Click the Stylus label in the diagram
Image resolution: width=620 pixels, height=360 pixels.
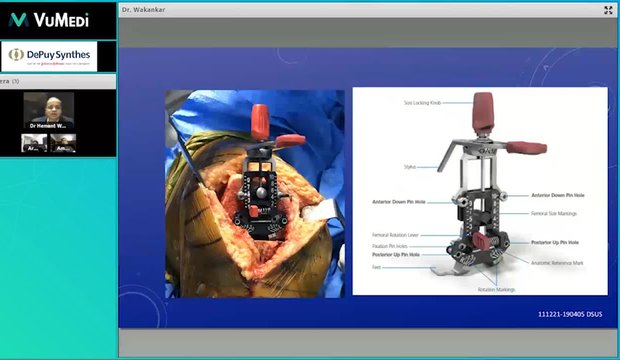click(410, 167)
